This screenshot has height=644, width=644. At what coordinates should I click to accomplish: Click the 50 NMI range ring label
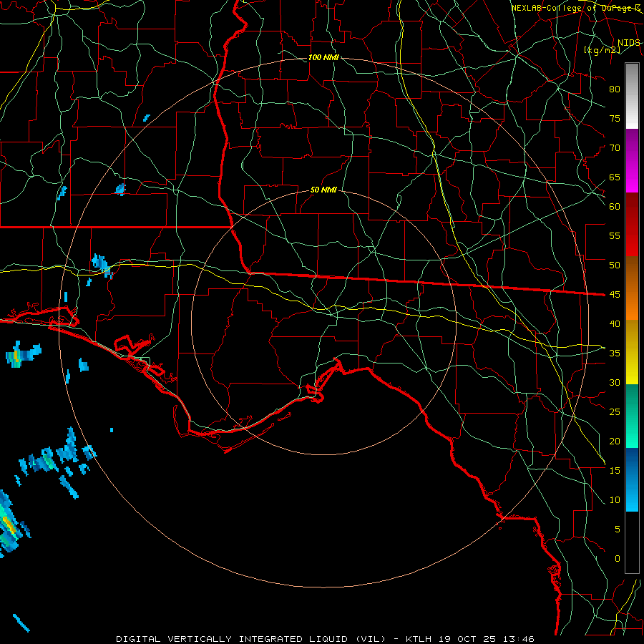point(323,190)
